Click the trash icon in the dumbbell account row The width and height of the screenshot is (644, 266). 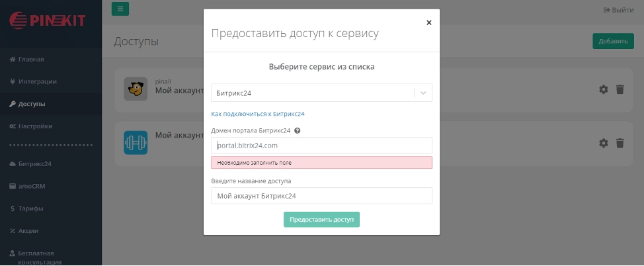(x=620, y=143)
